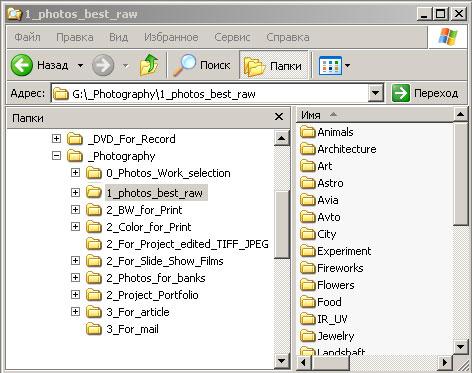Open the Правка menu
Screen dimensions: 472x373
coord(75,37)
